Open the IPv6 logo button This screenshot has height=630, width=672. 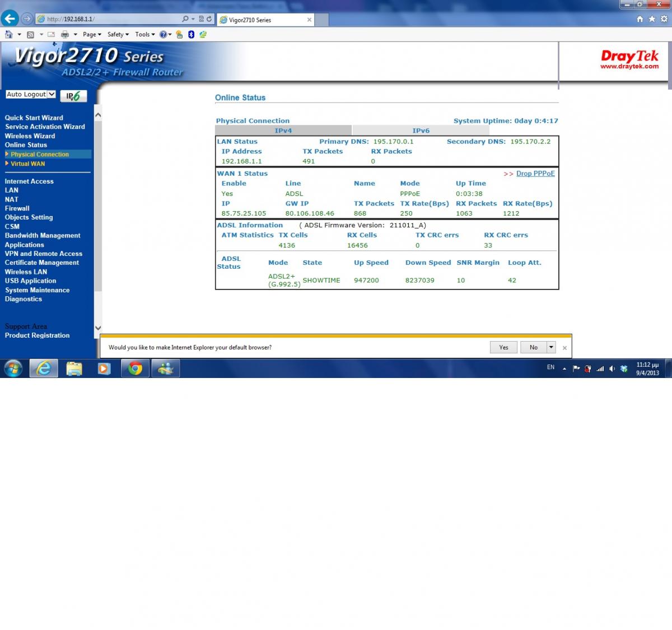click(73, 96)
